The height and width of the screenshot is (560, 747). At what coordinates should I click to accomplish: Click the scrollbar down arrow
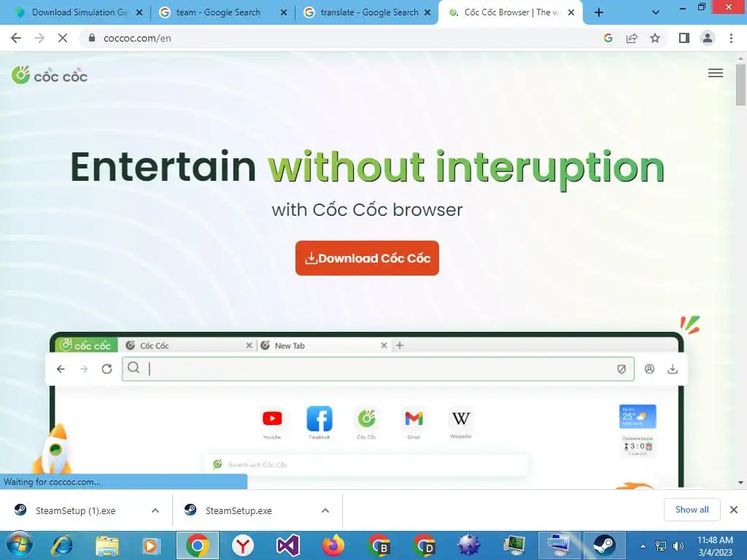[x=740, y=483]
